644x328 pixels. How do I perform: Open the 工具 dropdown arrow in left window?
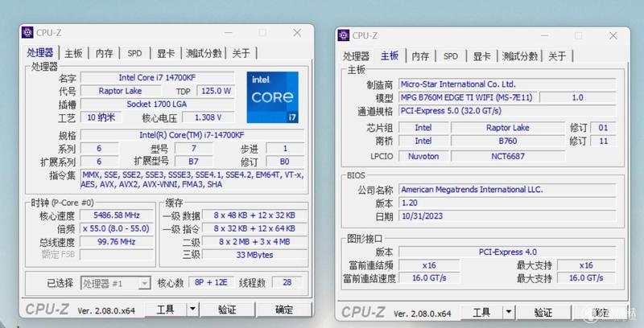pyautogui.click(x=192, y=310)
